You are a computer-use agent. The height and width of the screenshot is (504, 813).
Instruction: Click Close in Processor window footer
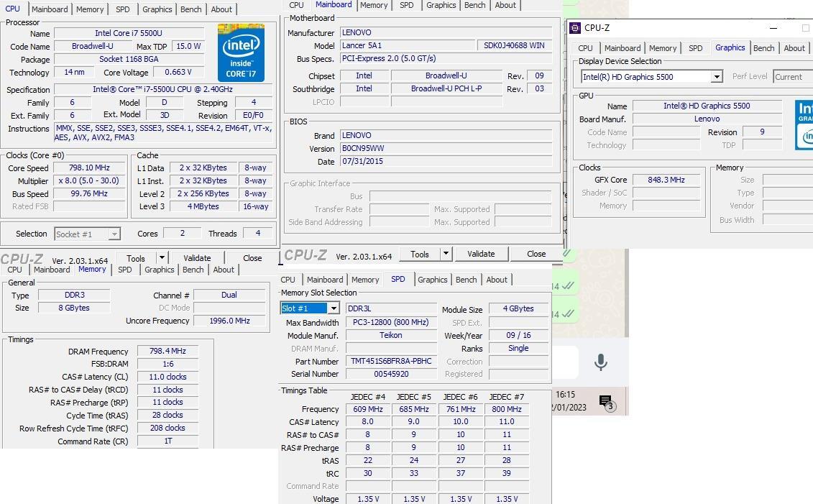252,257
